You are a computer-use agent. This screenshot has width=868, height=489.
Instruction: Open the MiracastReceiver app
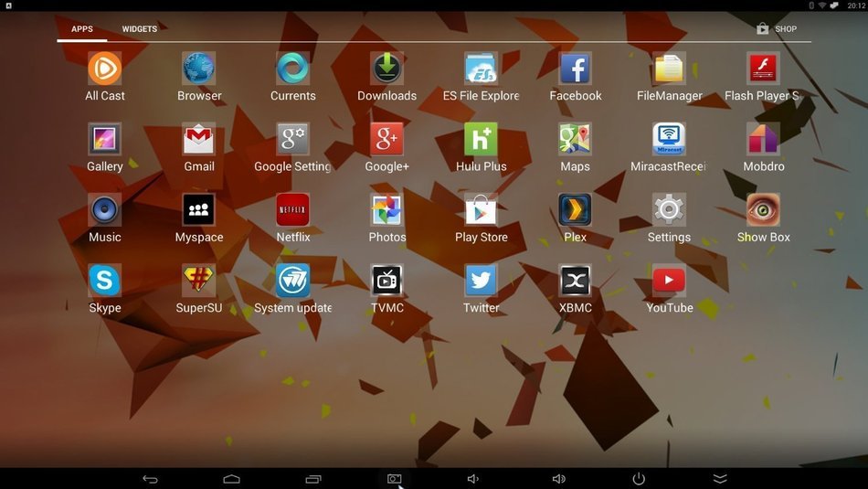coord(669,138)
